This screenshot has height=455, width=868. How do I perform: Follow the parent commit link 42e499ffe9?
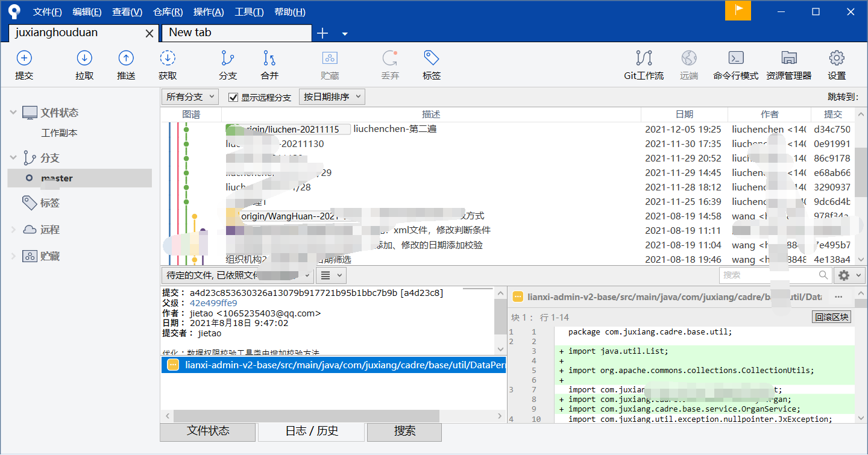coord(213,303)
